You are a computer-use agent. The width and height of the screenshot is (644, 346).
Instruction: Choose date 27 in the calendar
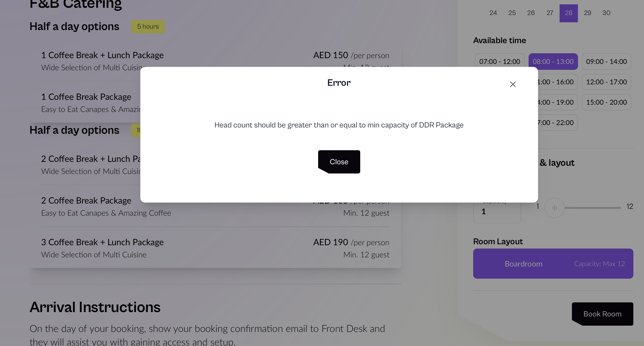tap(550, 13)
